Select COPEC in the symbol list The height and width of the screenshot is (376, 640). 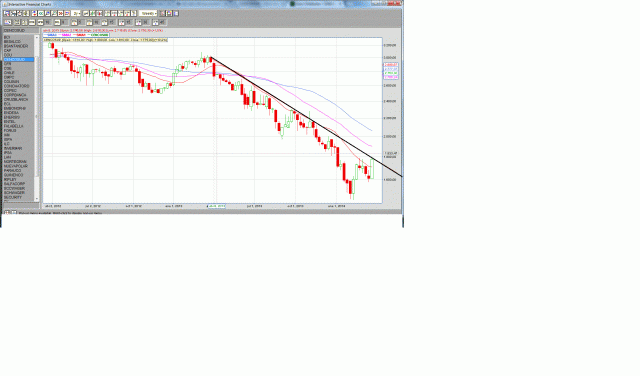click(x=11, y=91)
